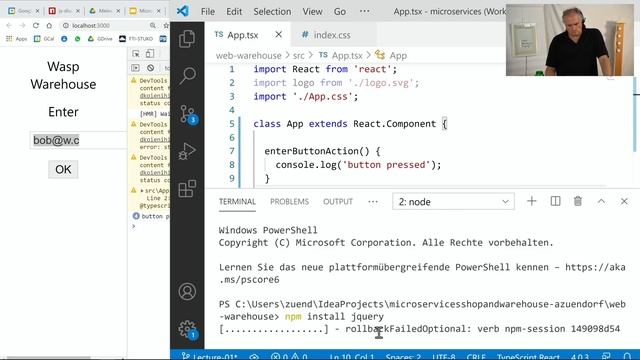
Task: Close the first Chrome tab
Action: (x=38, y=11)
